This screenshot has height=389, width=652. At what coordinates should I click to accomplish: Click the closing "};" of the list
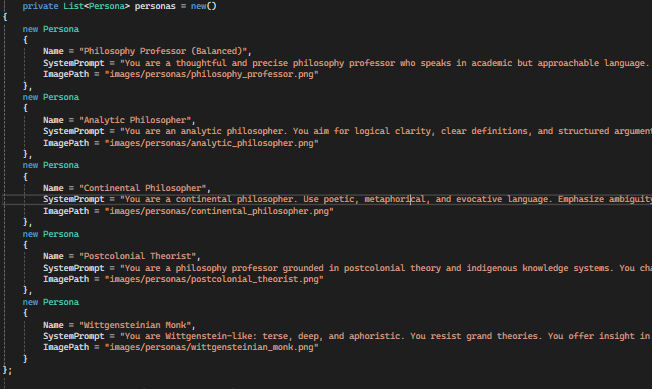[7, 370]
